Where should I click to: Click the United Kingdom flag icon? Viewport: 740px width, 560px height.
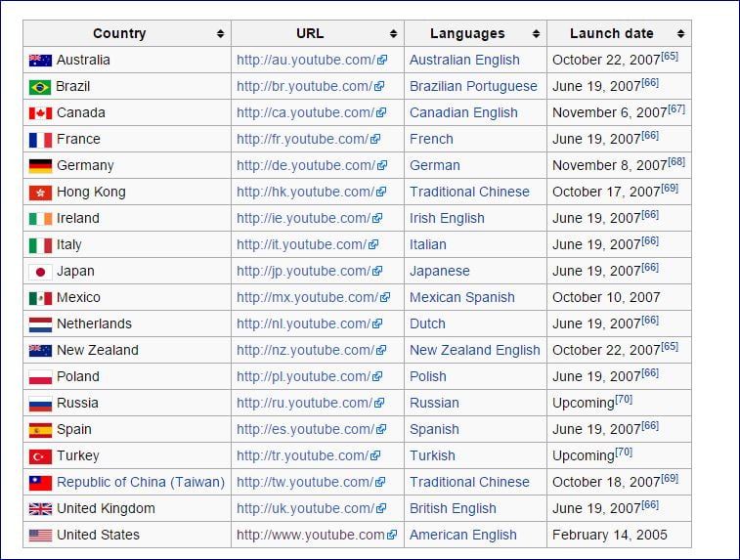coord(40,508)
